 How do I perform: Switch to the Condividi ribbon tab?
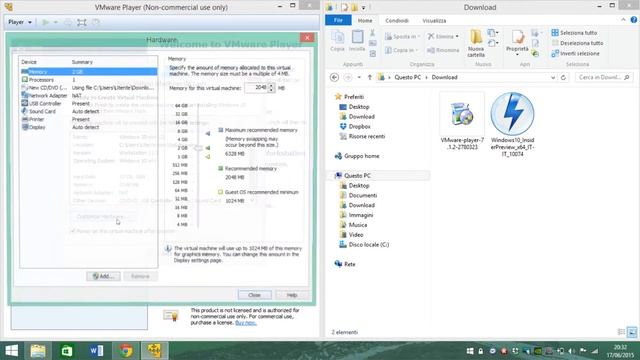[x=397, y=20]
